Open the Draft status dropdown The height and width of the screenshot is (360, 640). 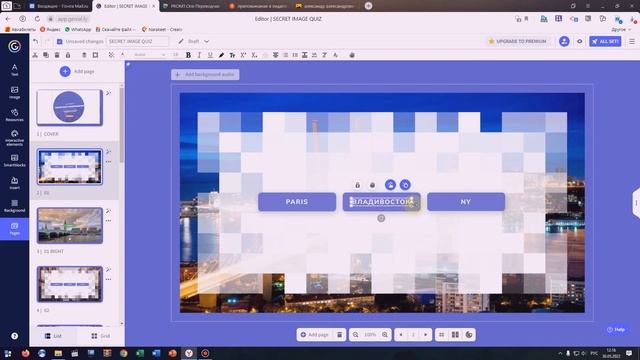(195, 41)
